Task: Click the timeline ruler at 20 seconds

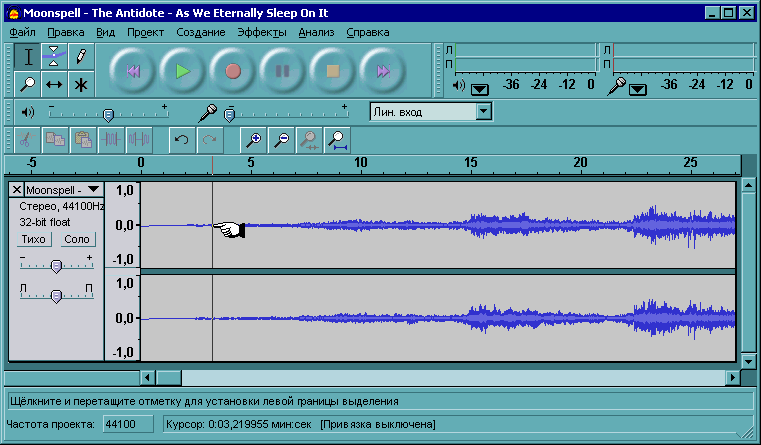Action: [x=580, y=163]
